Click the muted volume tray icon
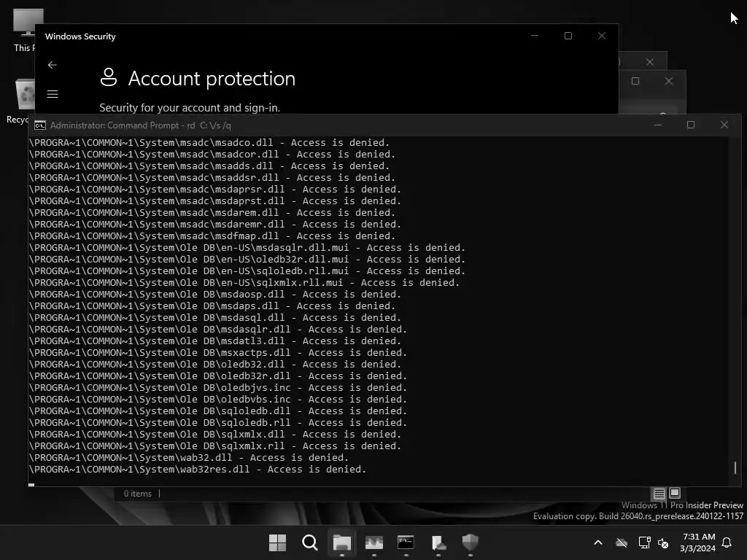The height and width of the screenshot is (560, 747). (663, 542)
